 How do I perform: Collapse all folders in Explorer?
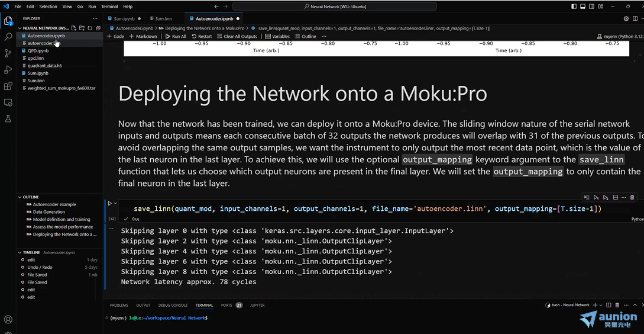[x=98, y=28]
